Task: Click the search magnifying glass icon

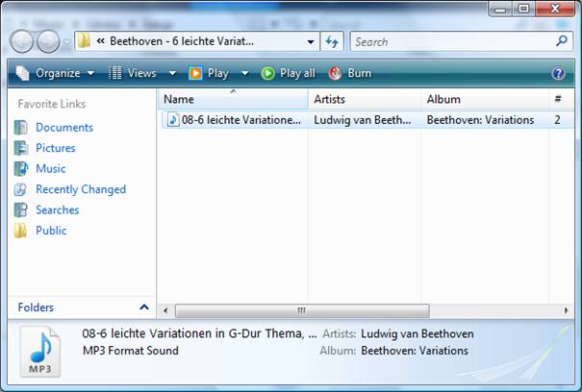Action: point(563,41)
